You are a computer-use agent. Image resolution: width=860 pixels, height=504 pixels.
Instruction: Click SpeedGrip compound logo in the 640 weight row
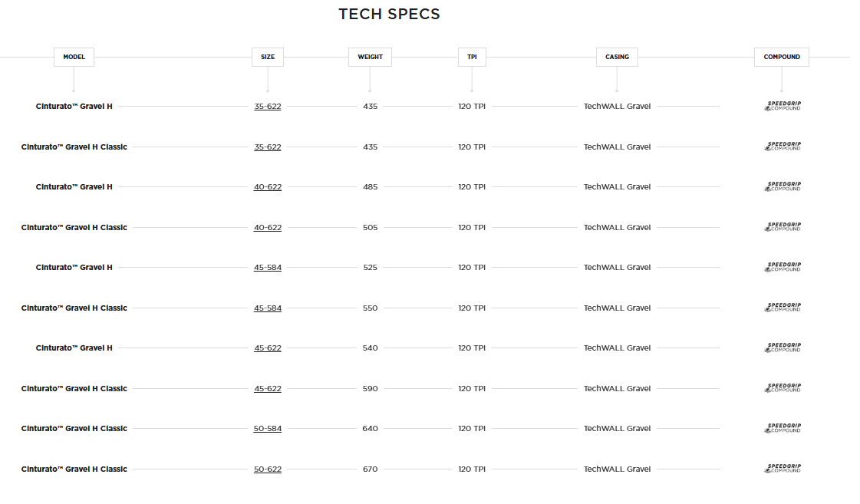pyautogui.click(x=783, y=428)
